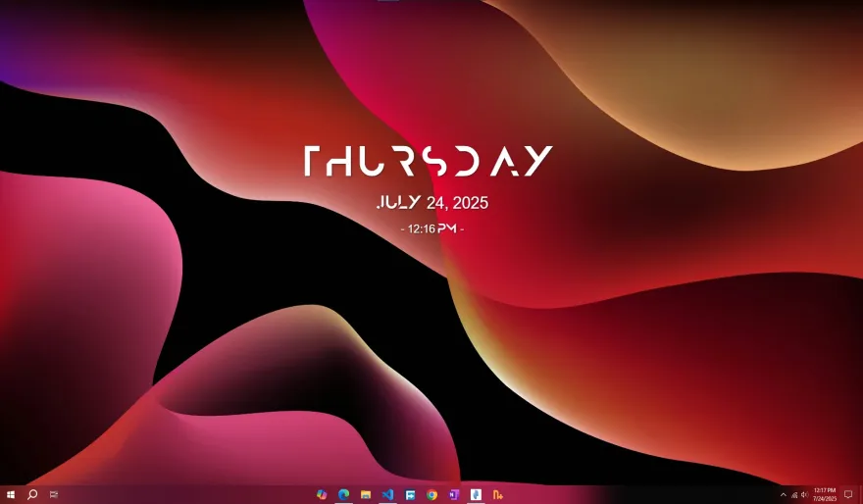Open Task View from the taskbar

tap(54, 494)
